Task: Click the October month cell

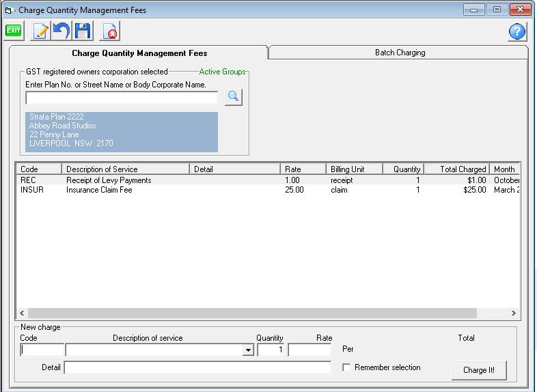Action: (x=506, y=180)
